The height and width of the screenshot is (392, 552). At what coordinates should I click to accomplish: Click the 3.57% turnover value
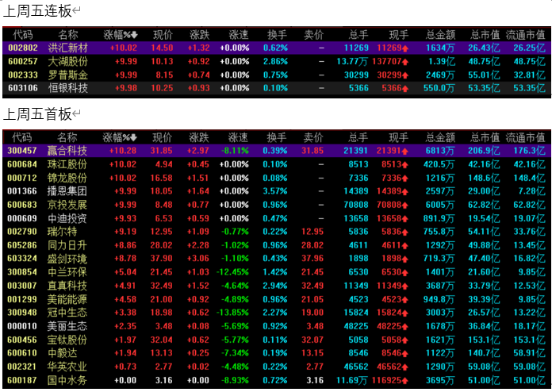click(275, 191)
